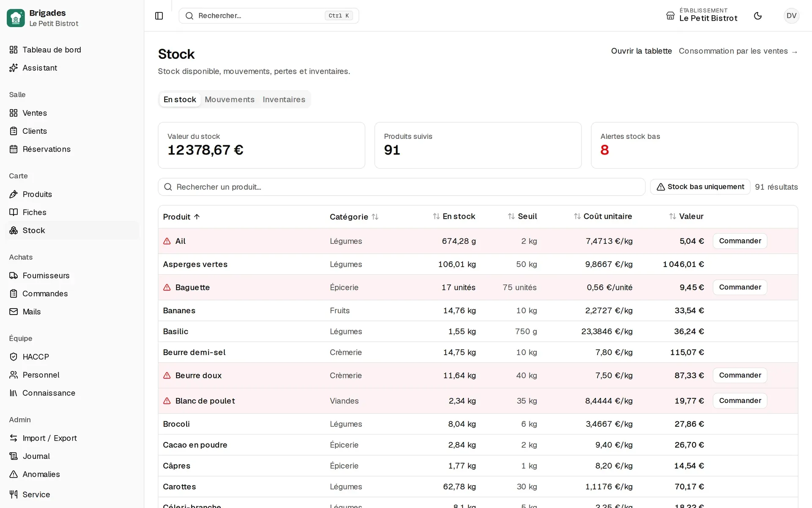Viewport: 812px width, 508px height.
Task: Click Commander for Blanc de poulet
Action: (740, 401)
